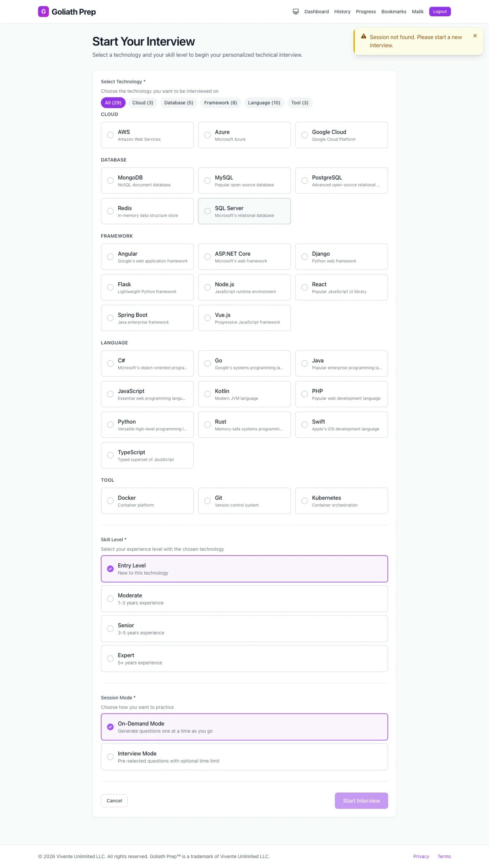Click the warning triangle icon in alert
Viewport: 489px width, 868px height.
pyautogui.click(x=363, y=36)
